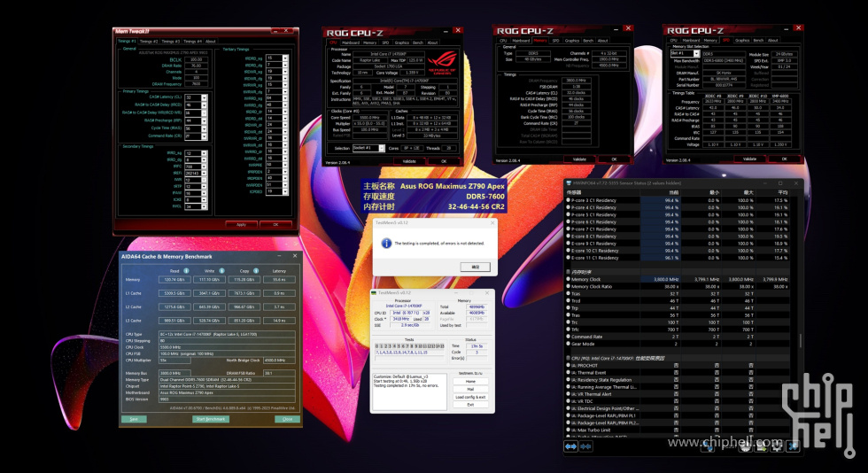The width and height of the screenshot is (868, 473).
Task: Click the Read info icon in AIDA64
Action: pyautogui.click(x=186, y=271)
